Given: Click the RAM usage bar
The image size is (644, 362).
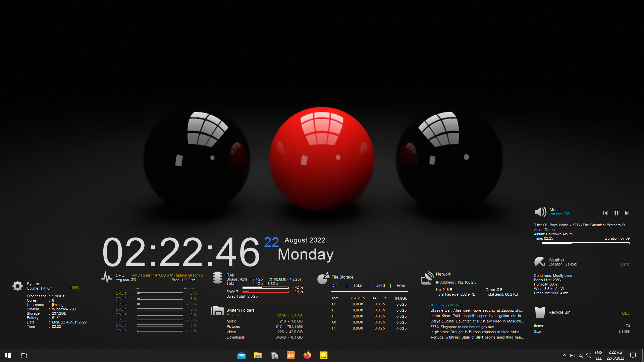Looking at the screenshot, I should tap(266, 288).
